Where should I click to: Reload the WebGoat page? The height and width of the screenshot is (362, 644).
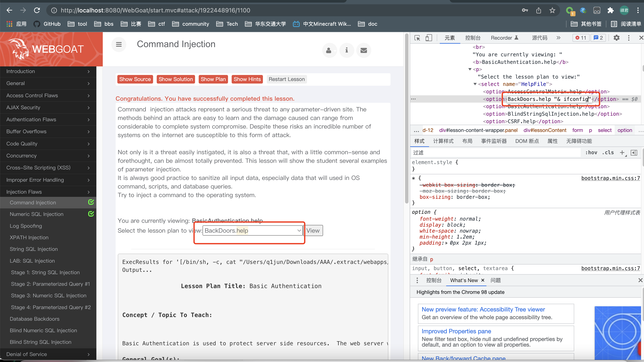point(37,10)
